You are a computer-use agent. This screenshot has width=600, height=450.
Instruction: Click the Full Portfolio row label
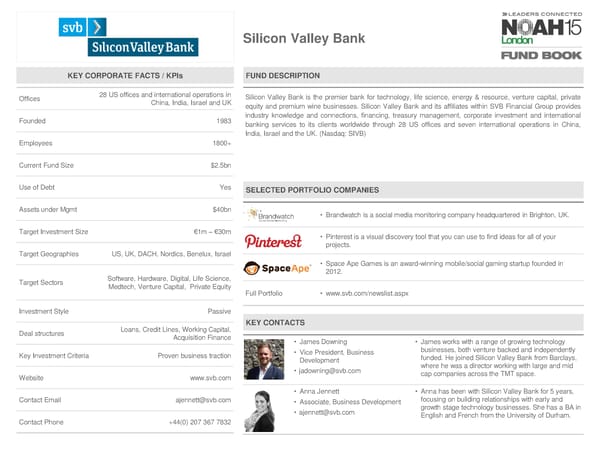coord(264,294)
